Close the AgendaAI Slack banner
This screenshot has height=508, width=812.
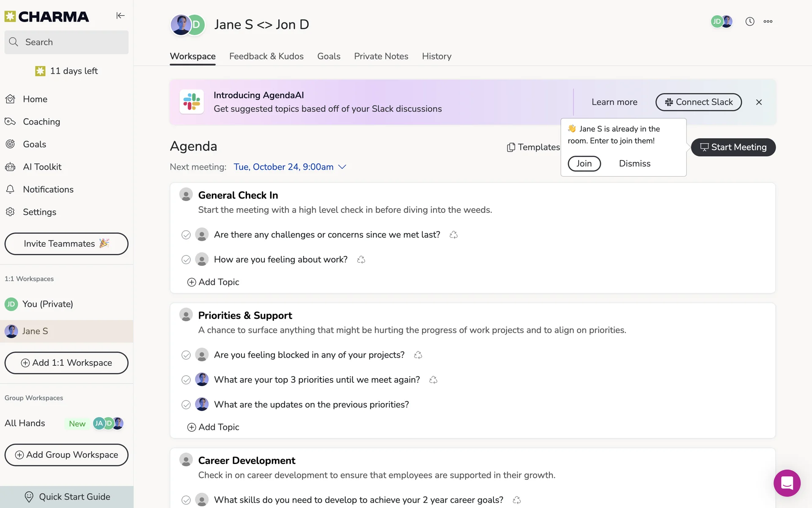759,102
